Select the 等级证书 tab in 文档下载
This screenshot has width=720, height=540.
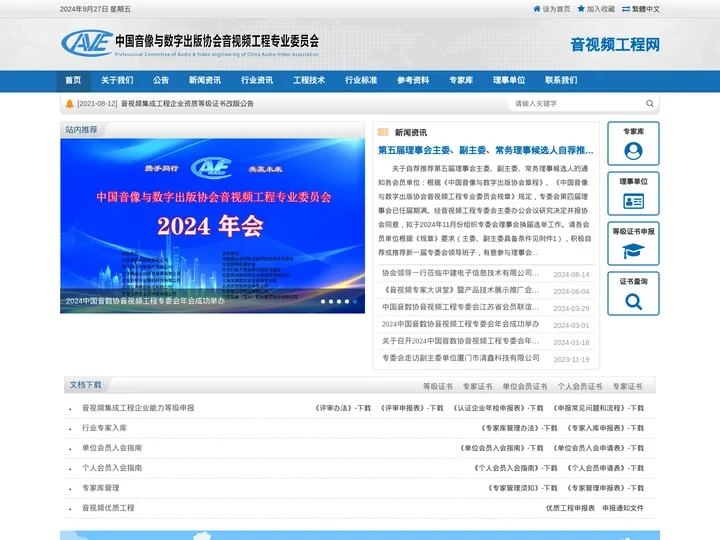coord(438,387)
